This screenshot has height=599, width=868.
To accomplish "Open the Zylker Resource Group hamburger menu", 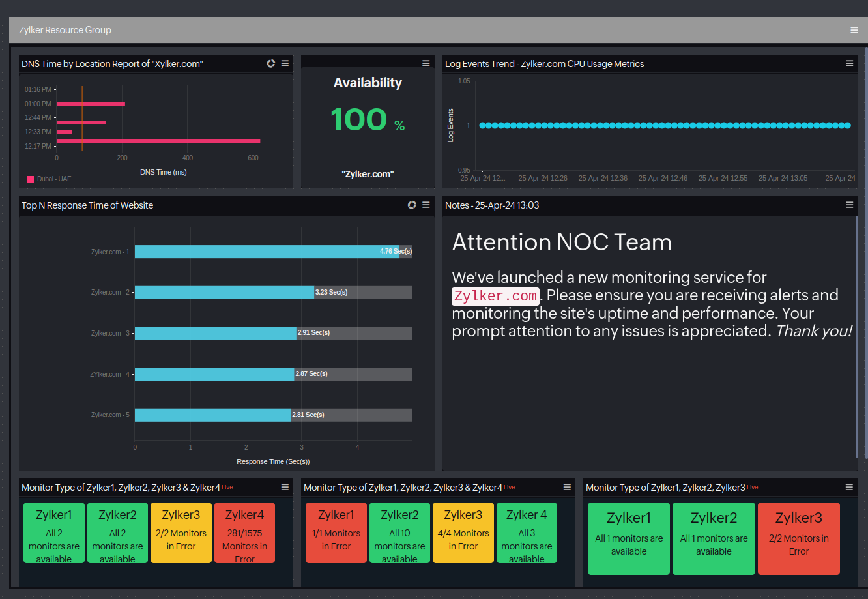I will pyautogui.click(x=854, y=30).
